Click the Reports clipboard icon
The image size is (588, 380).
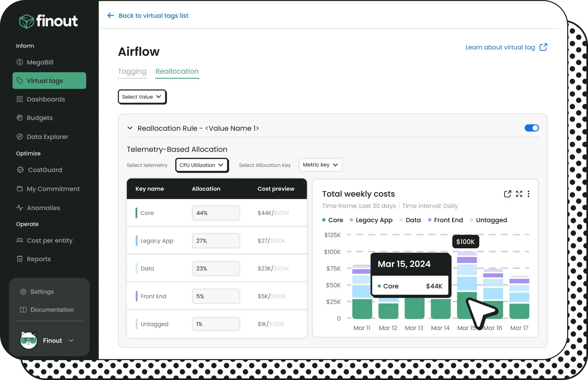(20, 259)
